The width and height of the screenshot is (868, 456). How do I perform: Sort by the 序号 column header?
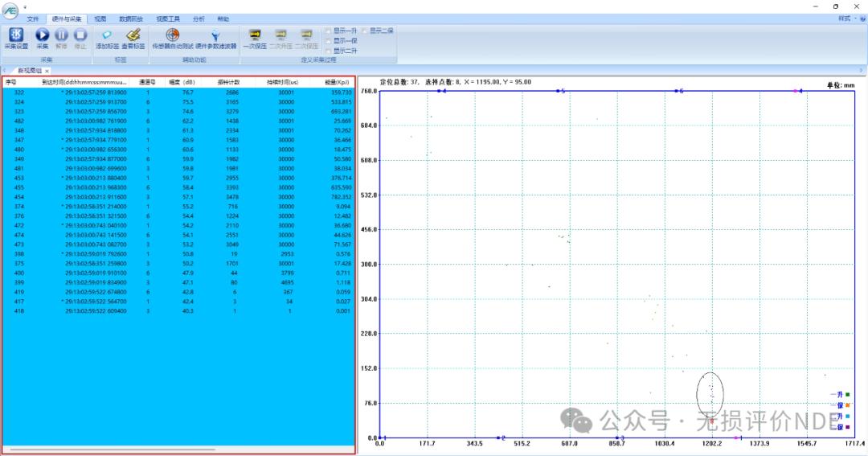pos(11,82)
